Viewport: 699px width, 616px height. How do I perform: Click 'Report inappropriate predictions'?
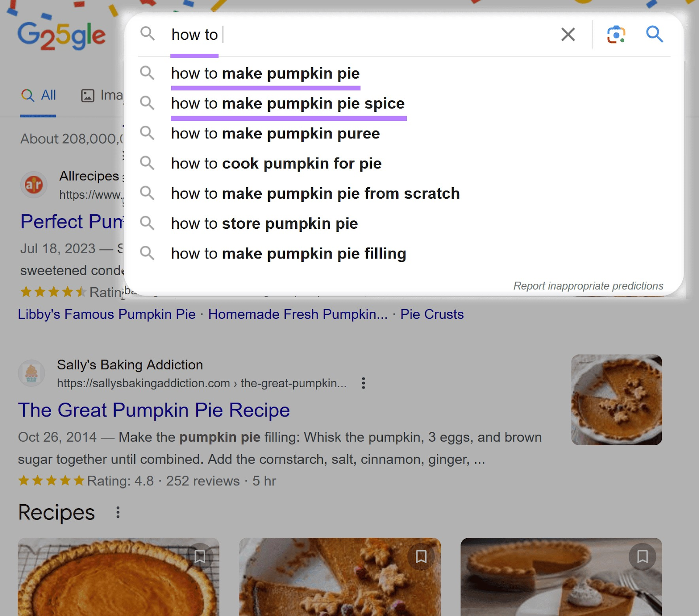click(588, 286)
